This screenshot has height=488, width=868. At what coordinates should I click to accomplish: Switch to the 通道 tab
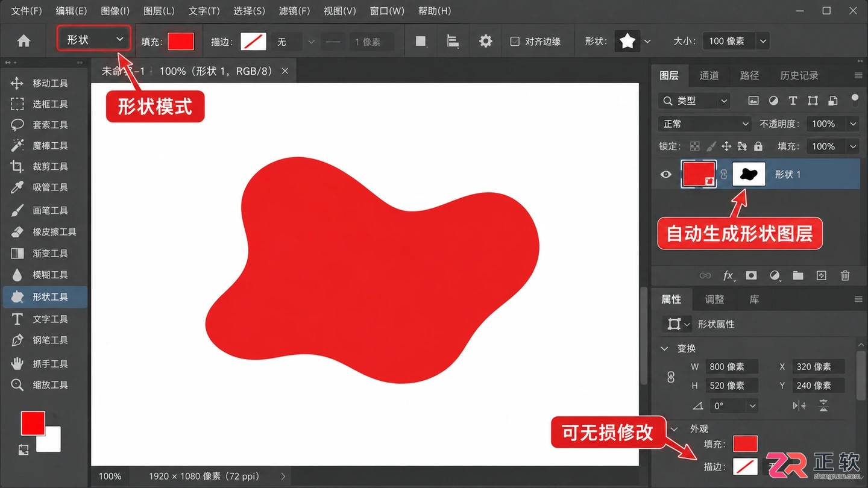click(x=709, y=75)
